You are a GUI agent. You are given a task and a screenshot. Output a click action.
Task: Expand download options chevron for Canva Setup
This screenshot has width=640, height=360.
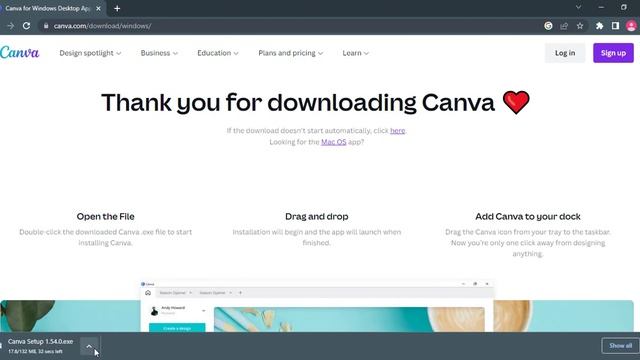coord(89,346)
